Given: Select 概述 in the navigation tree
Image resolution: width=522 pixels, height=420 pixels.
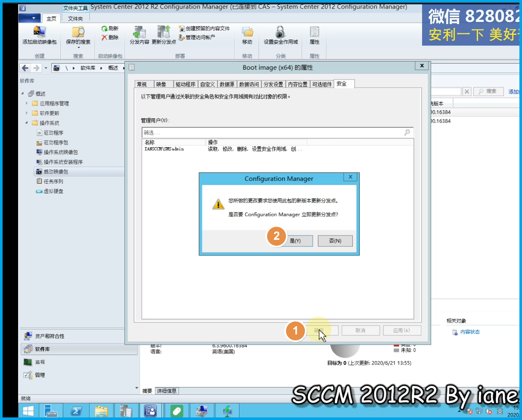Looking at the screenshot, I should point(40,93).
